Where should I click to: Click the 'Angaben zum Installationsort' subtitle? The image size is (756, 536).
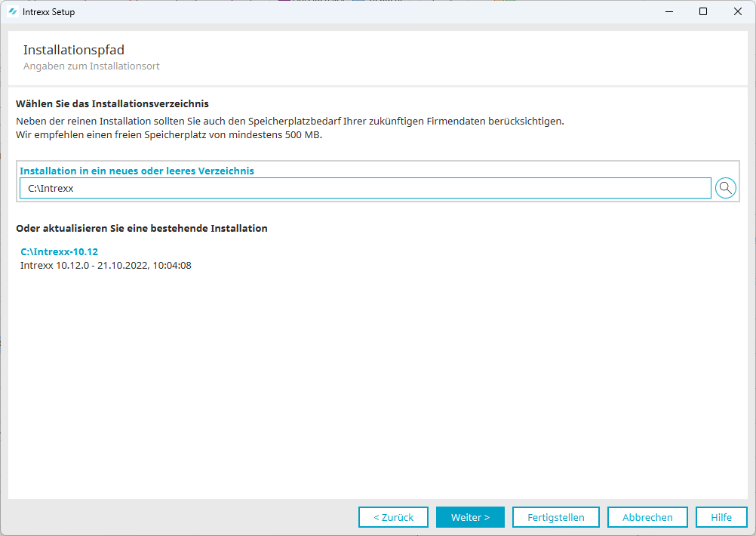click(91, 66)
